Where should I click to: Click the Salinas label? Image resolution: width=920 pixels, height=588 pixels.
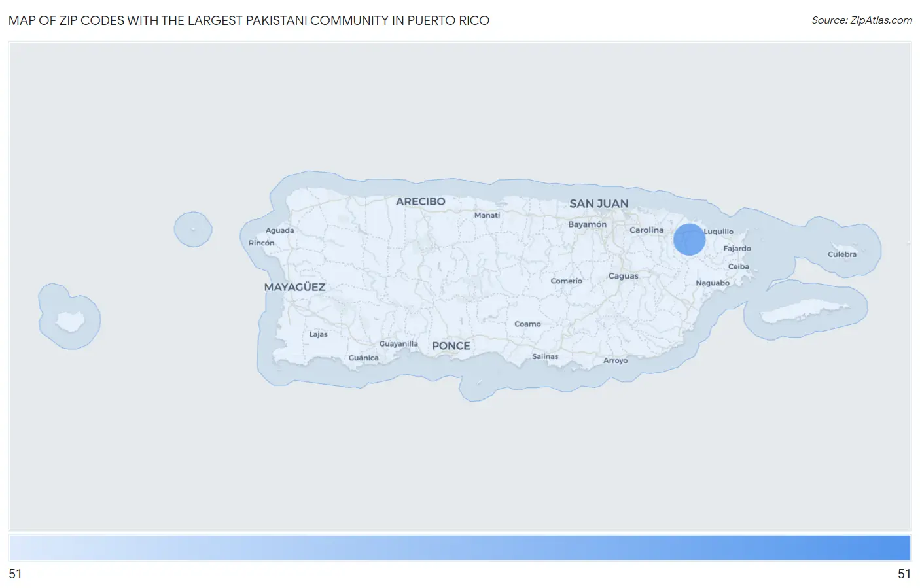point(545,357)
